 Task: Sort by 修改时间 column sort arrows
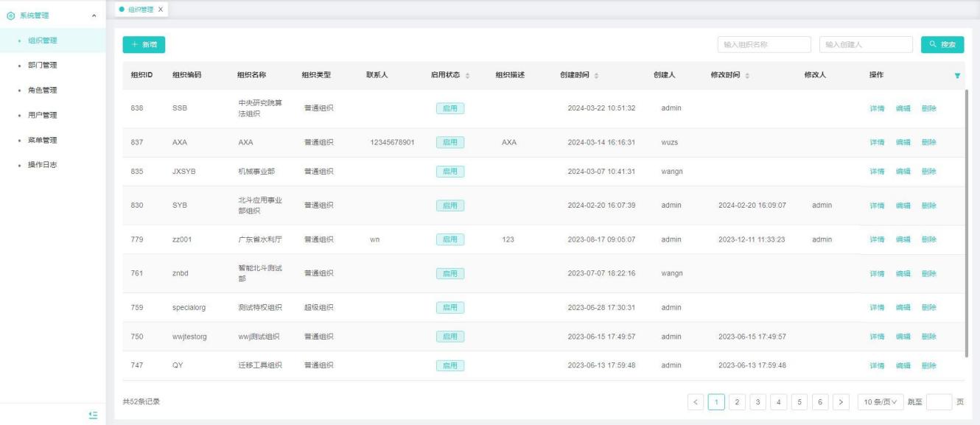tap(747, 75)
